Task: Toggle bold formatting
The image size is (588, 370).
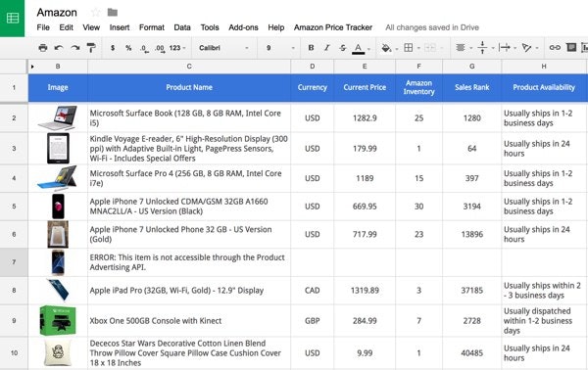Action: tap(311, 48)
